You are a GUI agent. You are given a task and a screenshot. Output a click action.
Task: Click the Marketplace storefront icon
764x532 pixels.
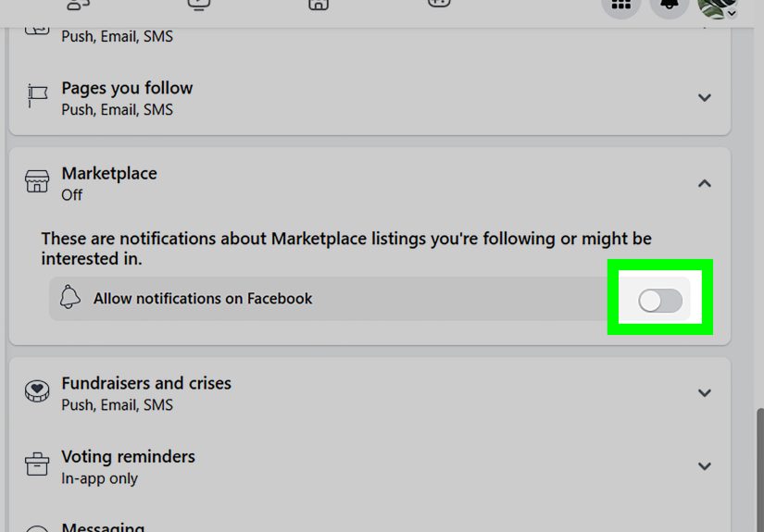pyautogui.click(x=37, y=181)
